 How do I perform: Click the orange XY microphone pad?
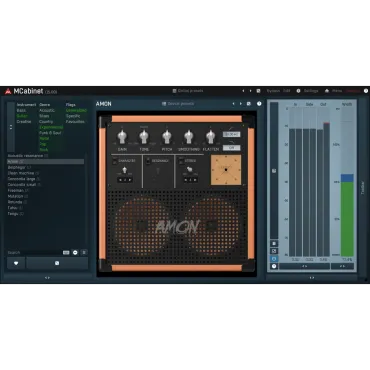(x=226, y=170)
